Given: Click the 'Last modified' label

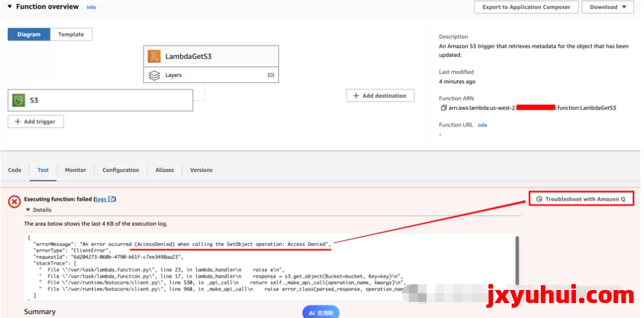Looking at the screenshot, I should [x=456, y=72].
